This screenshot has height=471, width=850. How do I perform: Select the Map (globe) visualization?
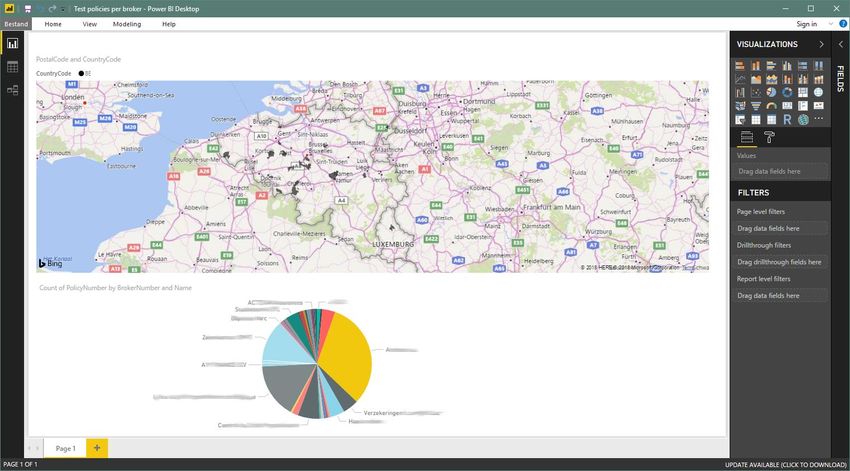click(819, 93)
